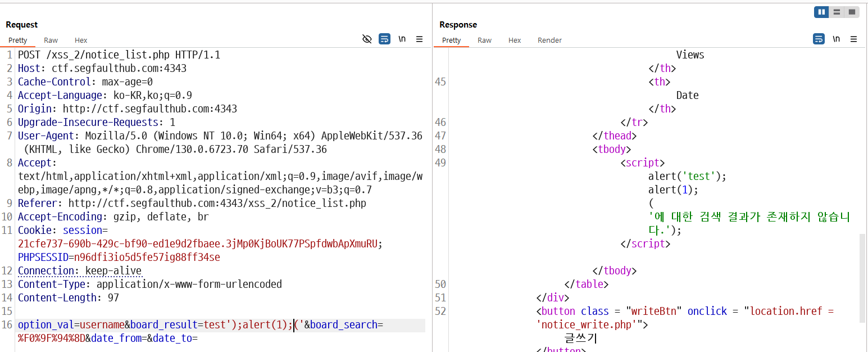Switch to Request Hex tab

81,40
